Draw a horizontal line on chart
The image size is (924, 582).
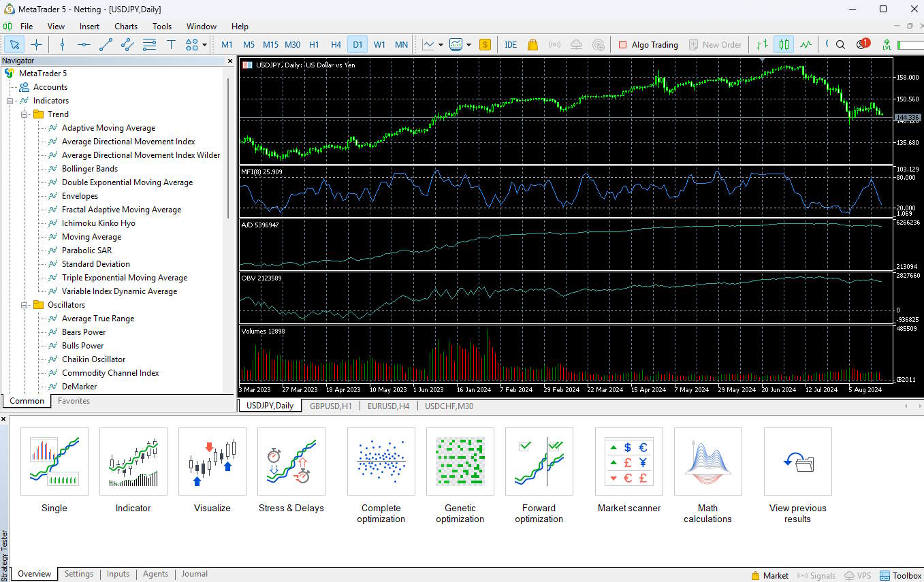(84, 45)
